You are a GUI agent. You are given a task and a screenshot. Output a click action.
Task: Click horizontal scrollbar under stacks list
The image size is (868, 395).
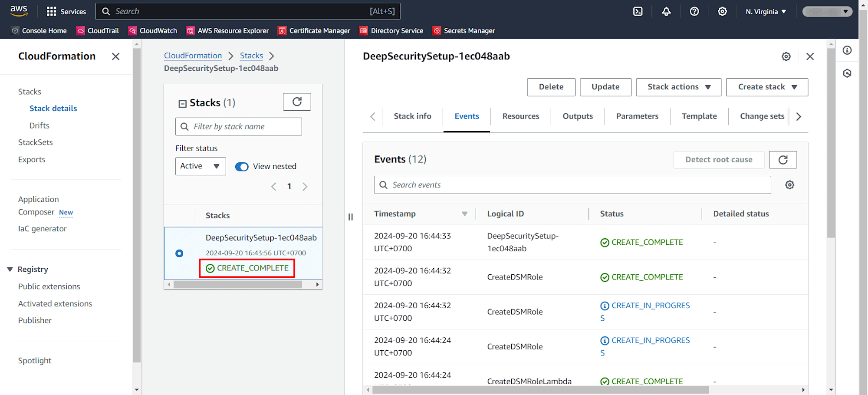tap(238, 285)
